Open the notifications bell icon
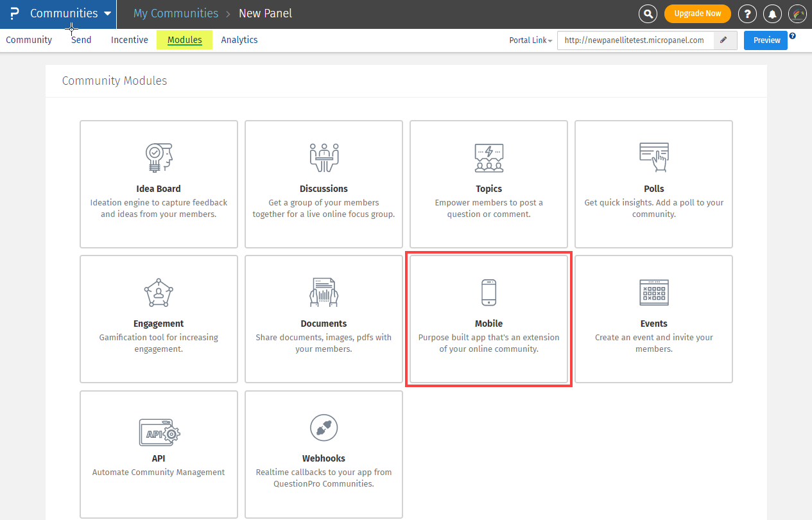 point(773,13)
